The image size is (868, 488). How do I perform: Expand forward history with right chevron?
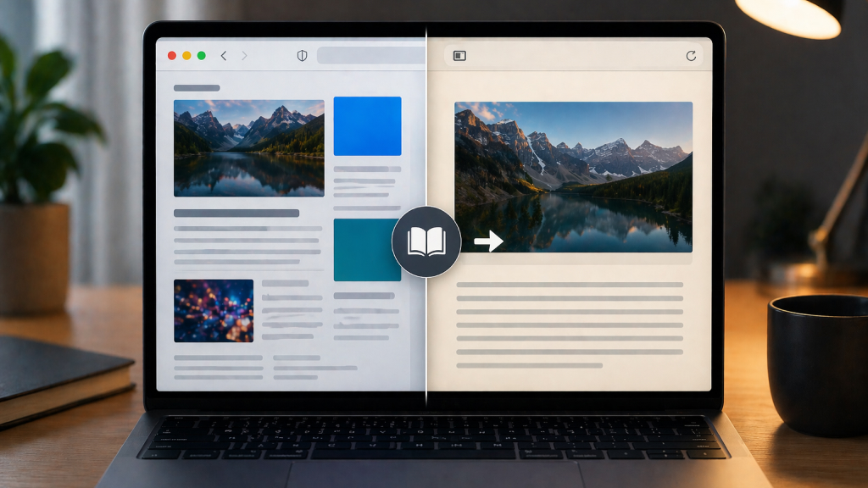244,53
